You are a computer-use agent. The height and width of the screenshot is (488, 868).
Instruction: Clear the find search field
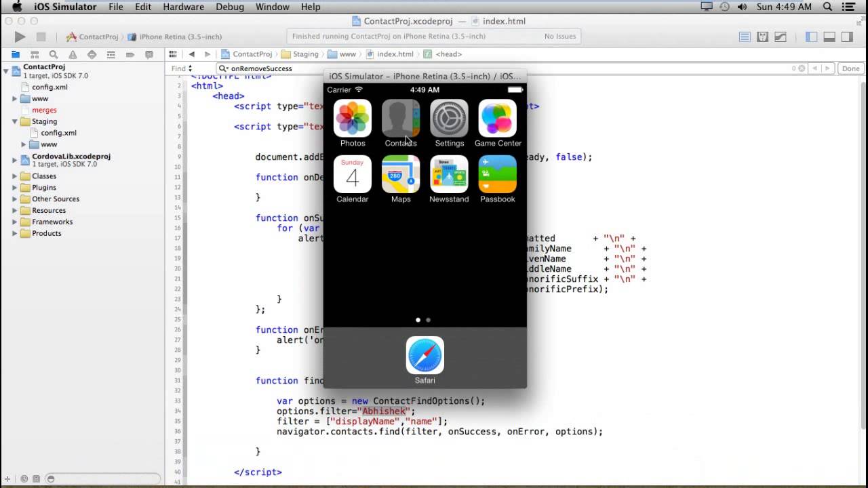point(802,68)
